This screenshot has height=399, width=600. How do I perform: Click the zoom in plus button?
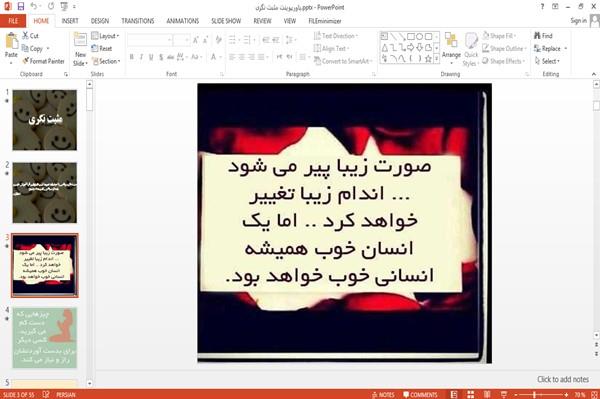566,394
